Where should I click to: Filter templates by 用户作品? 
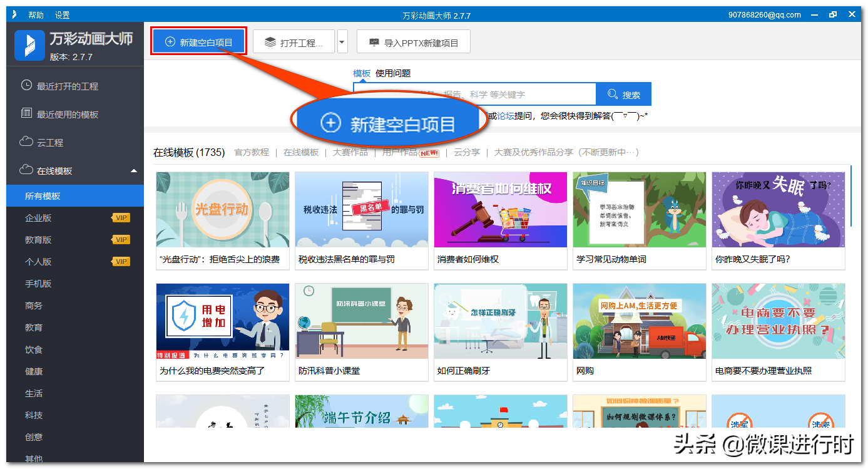tap(400, 152)
